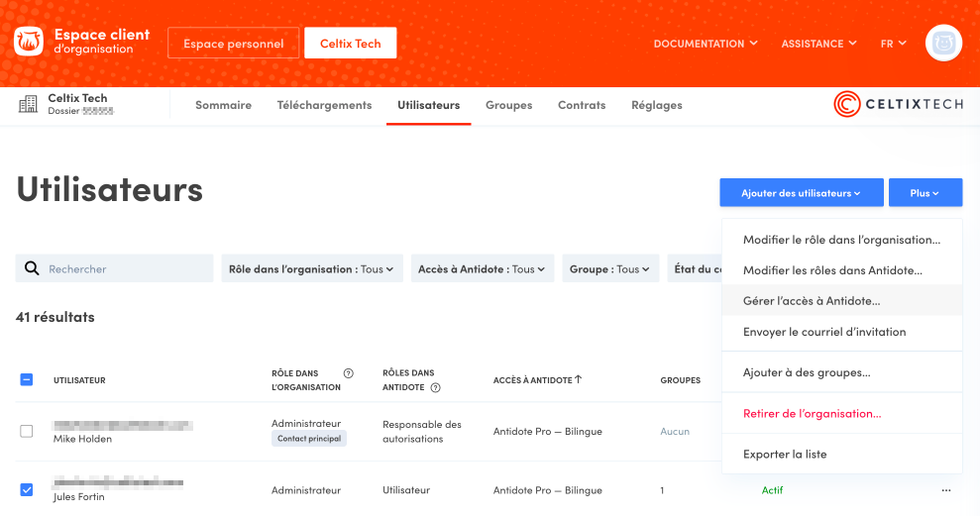The image size is (980, 516).
Task: Sort by the Accès à Antidote column
Action: [537, 379]
